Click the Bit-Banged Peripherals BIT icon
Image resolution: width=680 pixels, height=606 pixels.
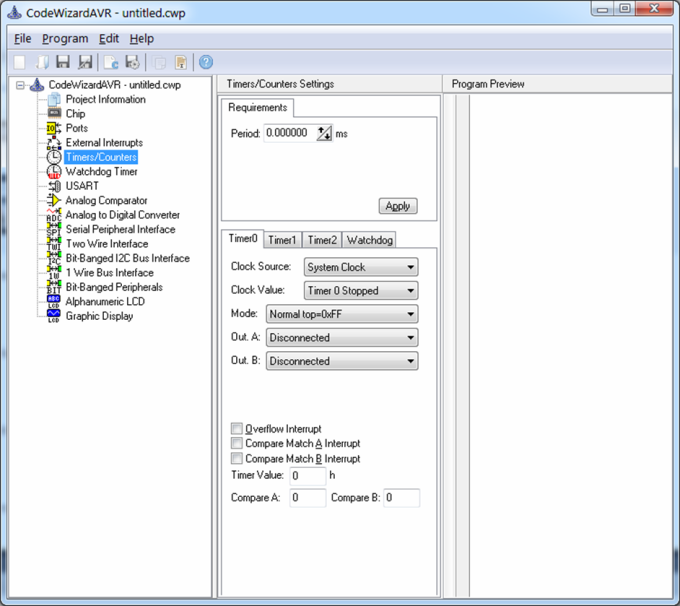point(54,287)
